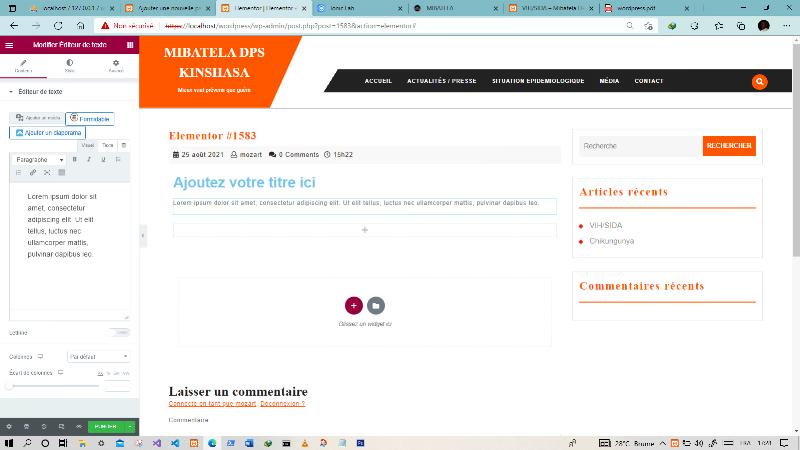
Task: Open the Paragraphe format dropdown
Action: (39, 160)
